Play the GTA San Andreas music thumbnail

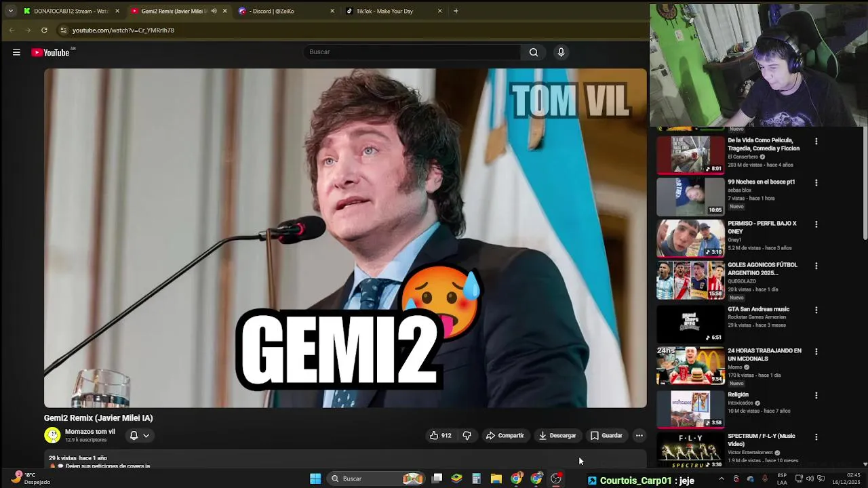coord(690,324)
